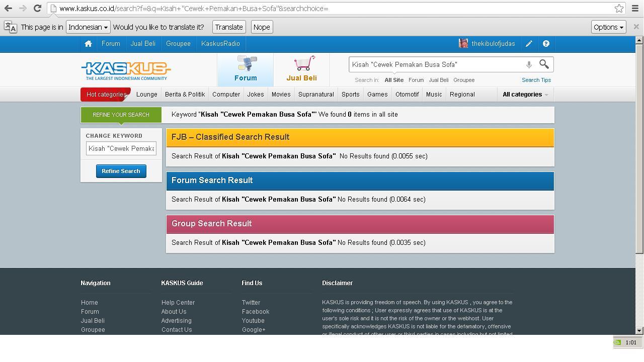644x362 pixels.
Task: Close the translate bar
Action: pos(636,27)
